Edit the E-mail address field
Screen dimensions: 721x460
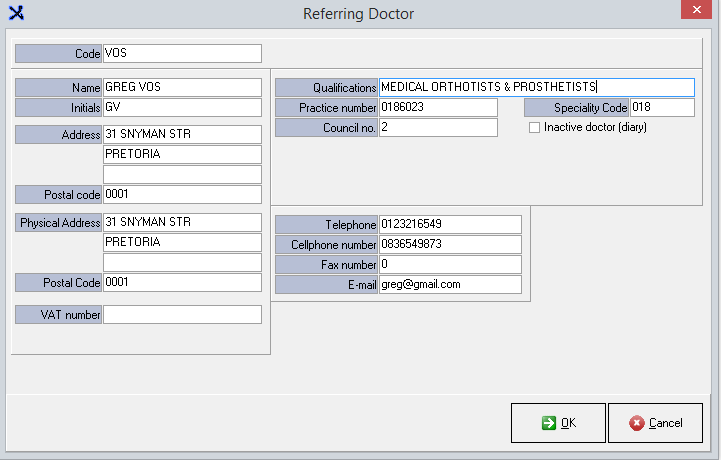450,285
